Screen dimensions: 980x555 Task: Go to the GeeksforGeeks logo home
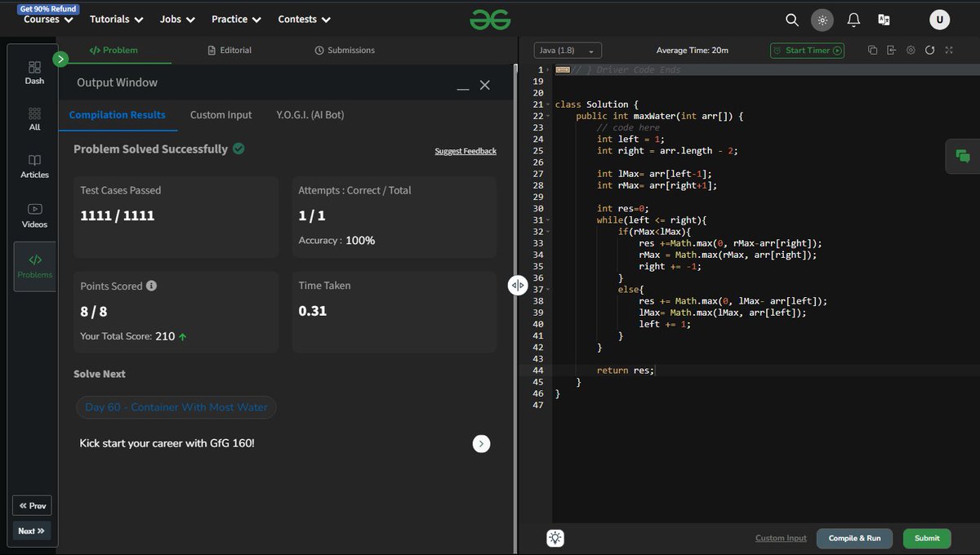click(x=490, y=20)
